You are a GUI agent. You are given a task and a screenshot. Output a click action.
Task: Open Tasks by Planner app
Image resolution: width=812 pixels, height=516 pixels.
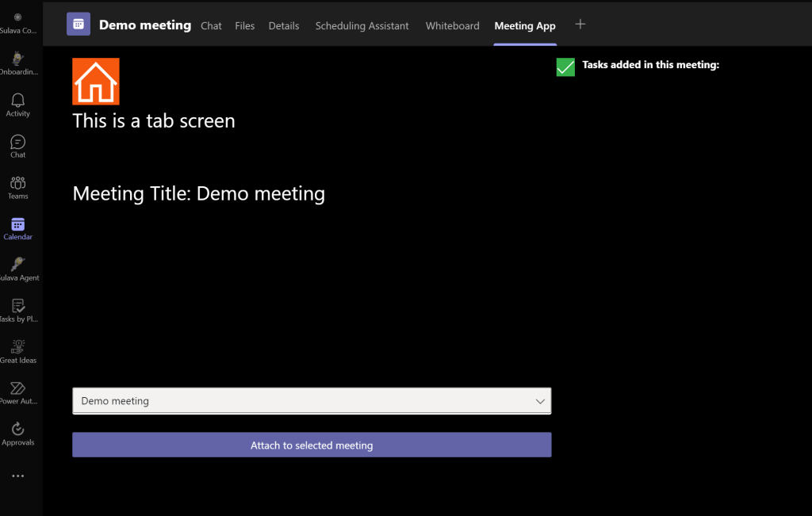17,310
